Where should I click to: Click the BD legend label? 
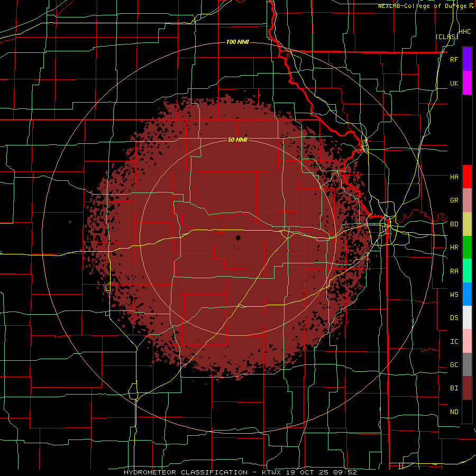click(x=454, y=224)
